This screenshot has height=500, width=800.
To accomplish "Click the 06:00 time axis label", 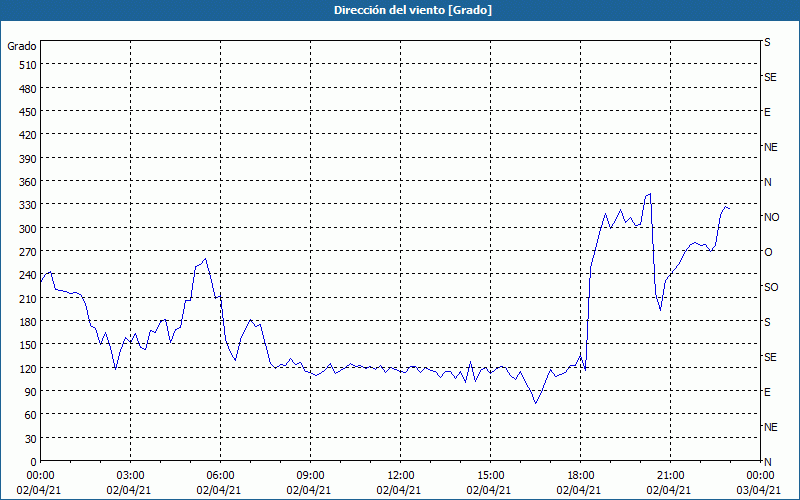I will pyautogui.click(x=220, y=476).
